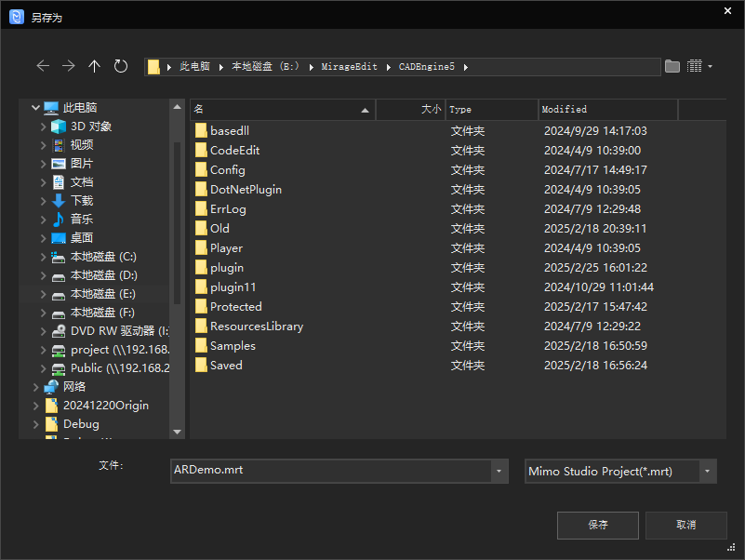This screenshot has height=560, width=745.
Task: Sort files by Type column header
Action: coord(491,110)
